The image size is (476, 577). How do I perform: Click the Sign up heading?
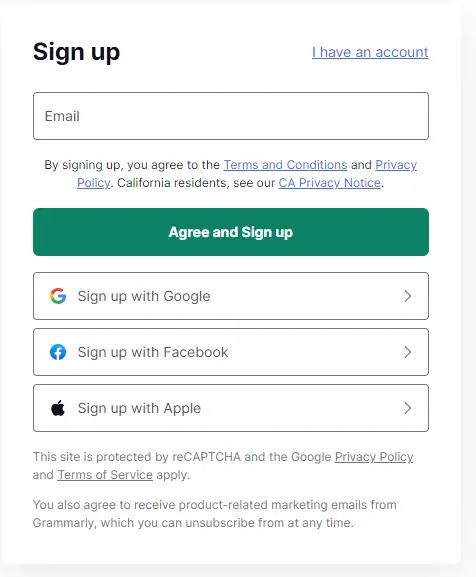click(77, 52)
